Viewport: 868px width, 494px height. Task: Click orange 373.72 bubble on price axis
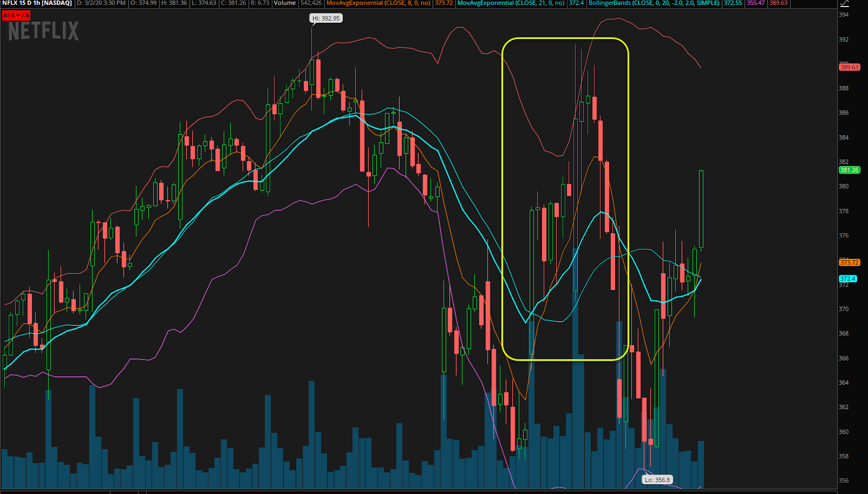tap(849, 262)
